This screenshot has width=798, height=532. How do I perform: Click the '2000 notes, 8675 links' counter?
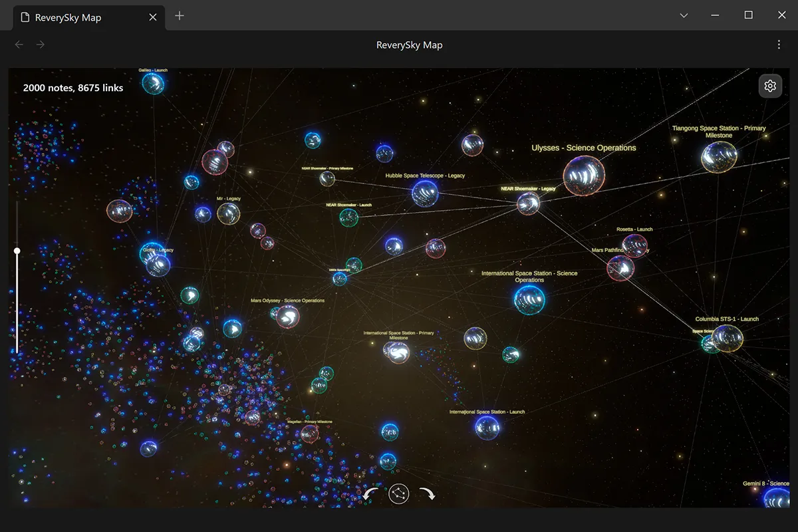(73, 88)
